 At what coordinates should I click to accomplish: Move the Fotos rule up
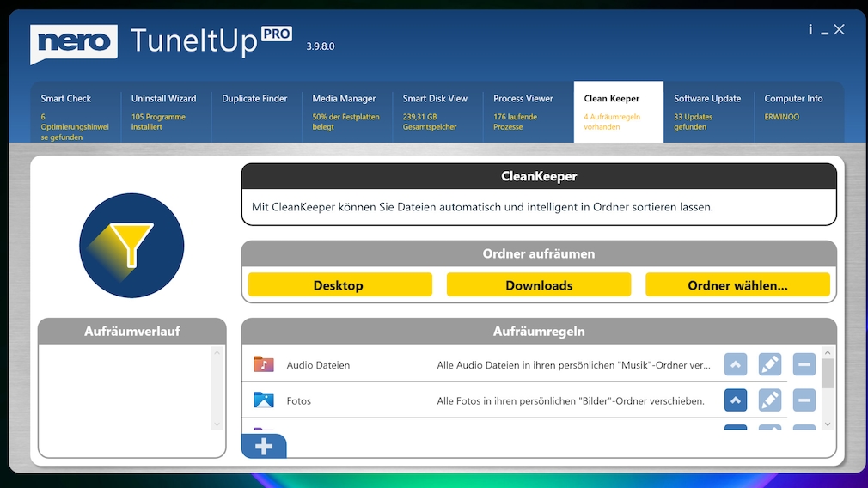click(736, 400)
